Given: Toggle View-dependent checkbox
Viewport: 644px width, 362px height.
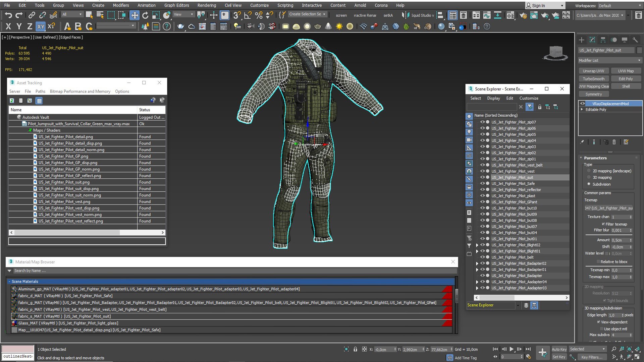Looking at the screenshot, I should pyautogui.click(x=599, y=322).
